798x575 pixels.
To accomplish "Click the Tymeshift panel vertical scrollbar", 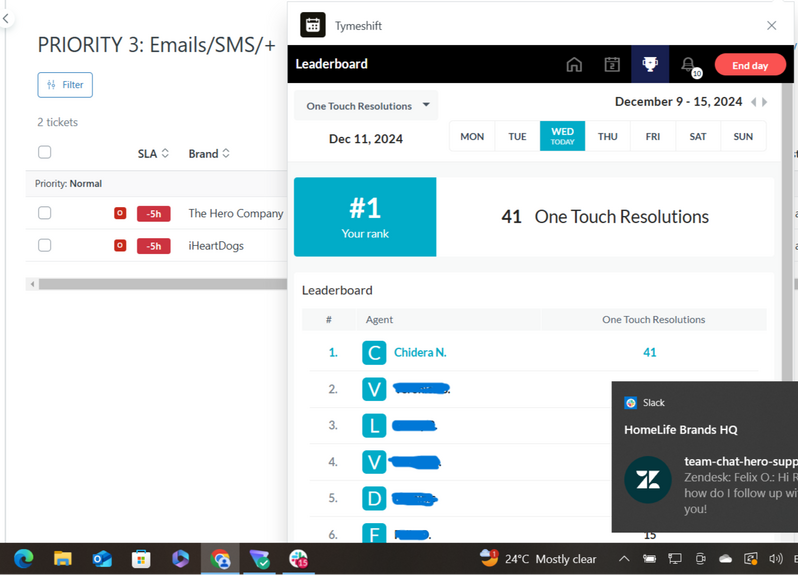I will coord(788,232).
